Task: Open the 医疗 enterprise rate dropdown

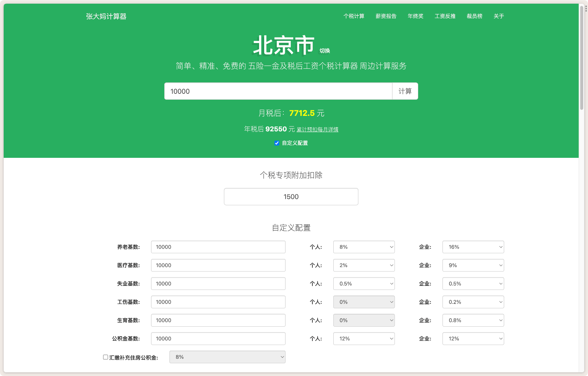Action: (x=473, y=265)
